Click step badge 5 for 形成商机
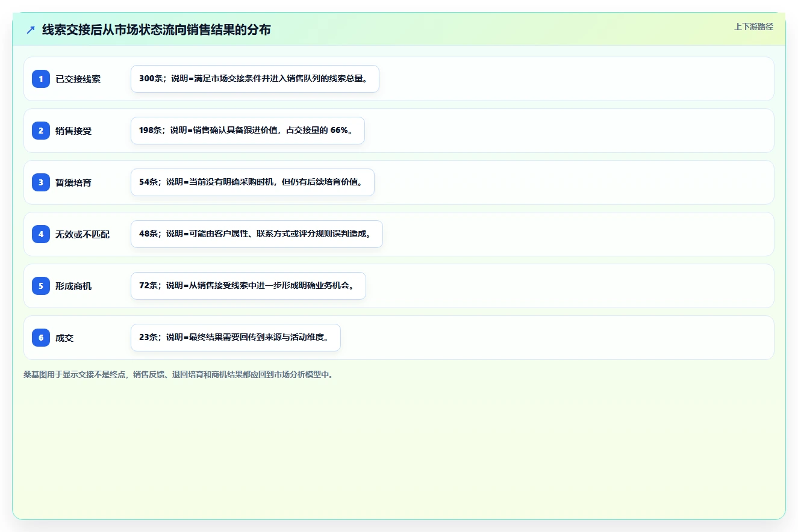Viewport: 798px width, 532px height. [x=41, y=286]
